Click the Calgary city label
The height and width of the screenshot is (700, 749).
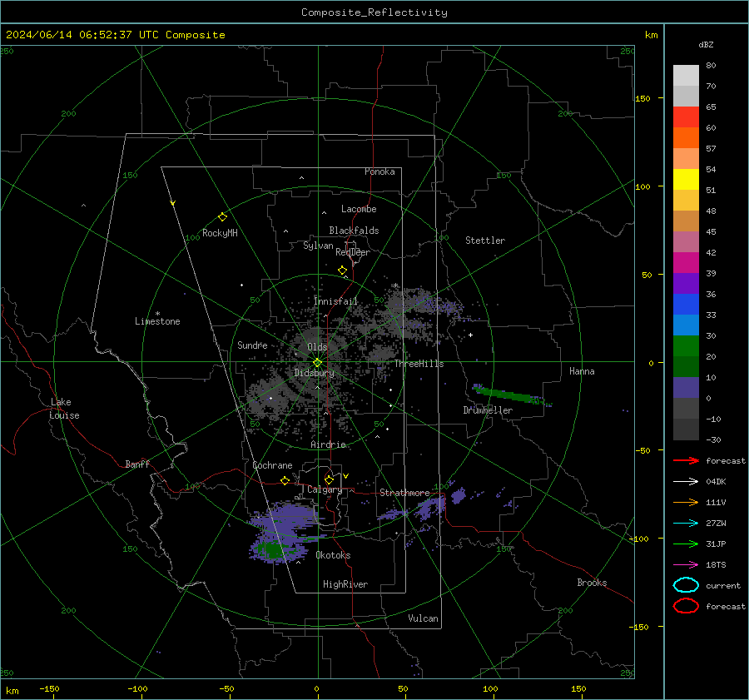(325, 489)
